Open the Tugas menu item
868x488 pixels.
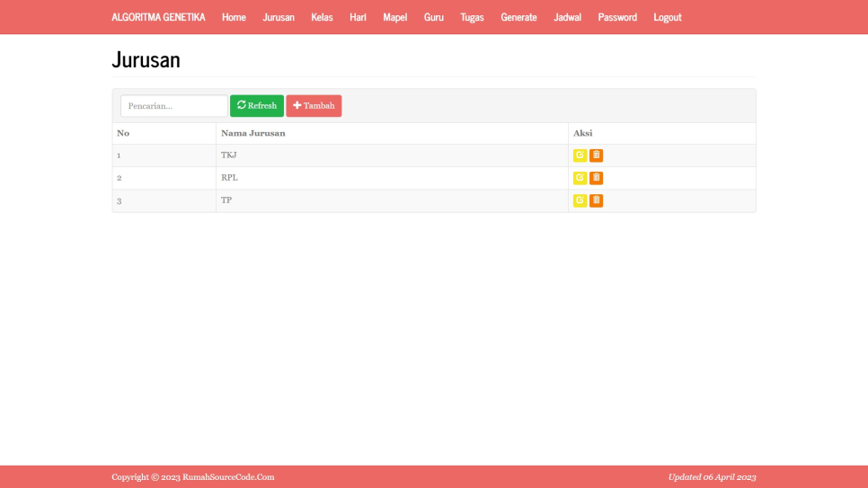click(472, 17)
